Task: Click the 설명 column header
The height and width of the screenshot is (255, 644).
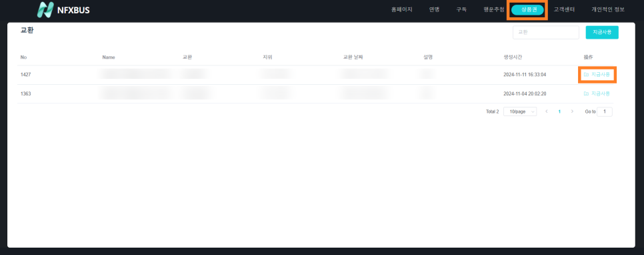Action: tap(428, 57)
